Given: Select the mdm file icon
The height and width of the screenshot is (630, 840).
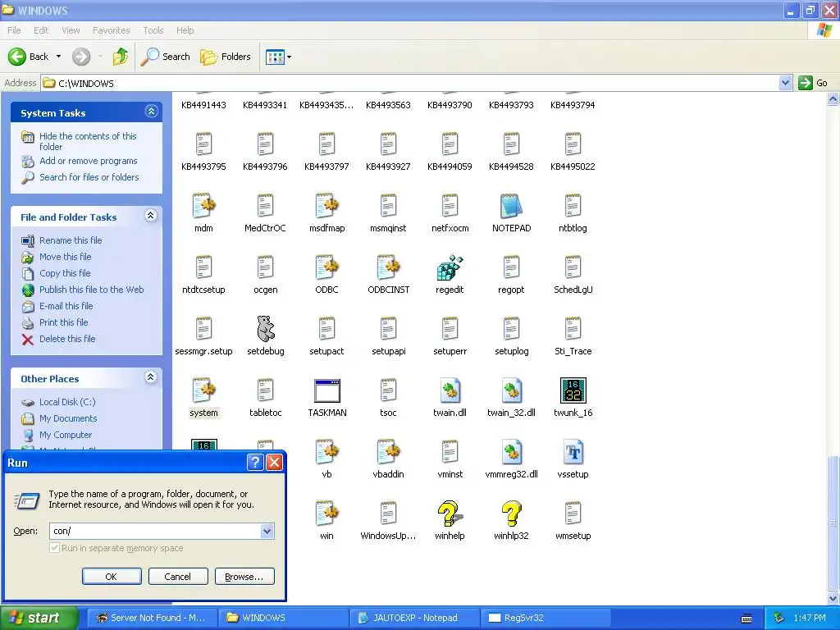Looking at the screenshot, I should (203, 206).
